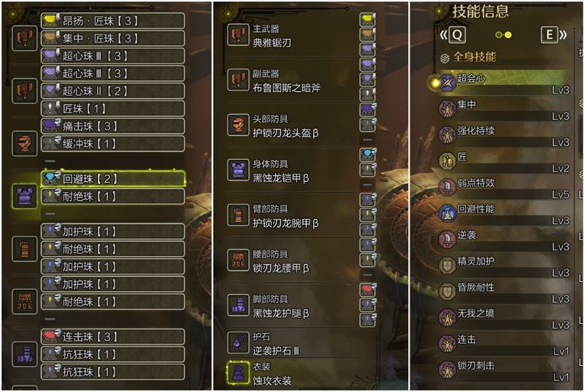Screen dimensions: 584x392
Task: Click the page indicator dots
Action: (x=504, y=35)
